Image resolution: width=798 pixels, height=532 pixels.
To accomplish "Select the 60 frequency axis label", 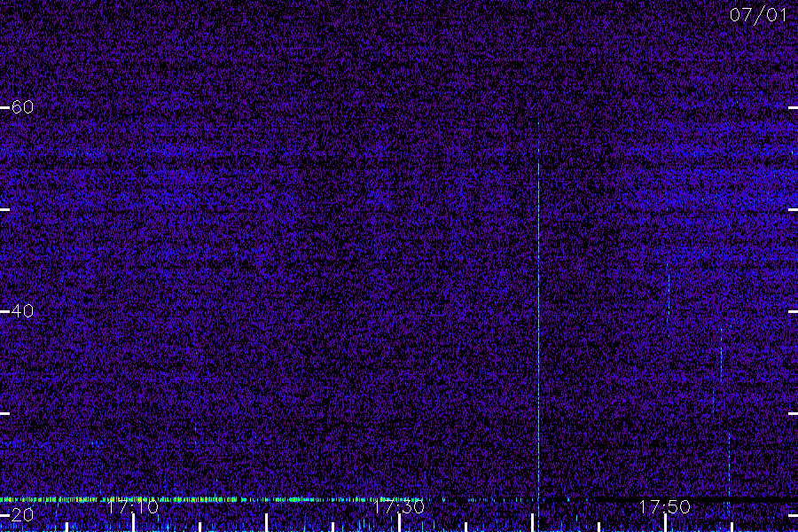I will tap(22, 107).
